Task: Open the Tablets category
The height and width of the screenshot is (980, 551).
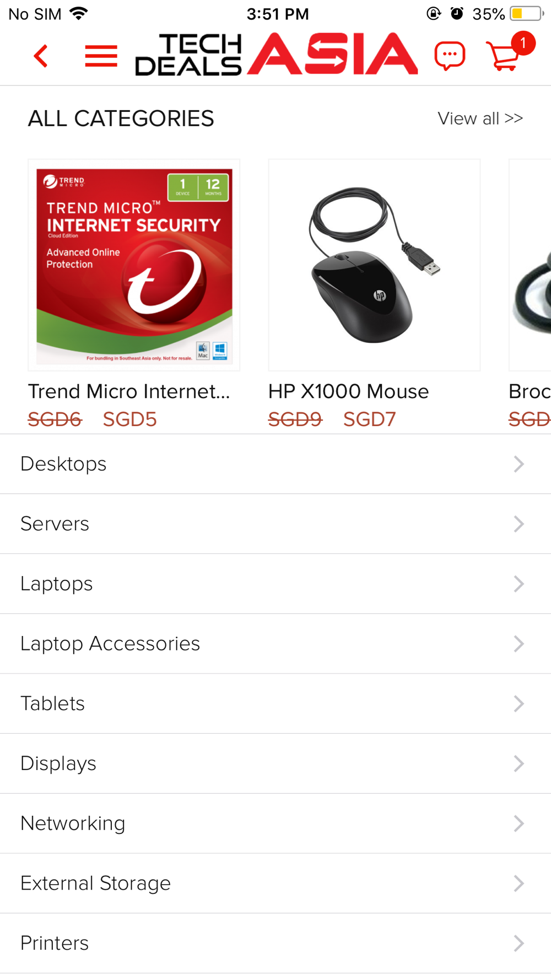Action: (x=275, y=704)
